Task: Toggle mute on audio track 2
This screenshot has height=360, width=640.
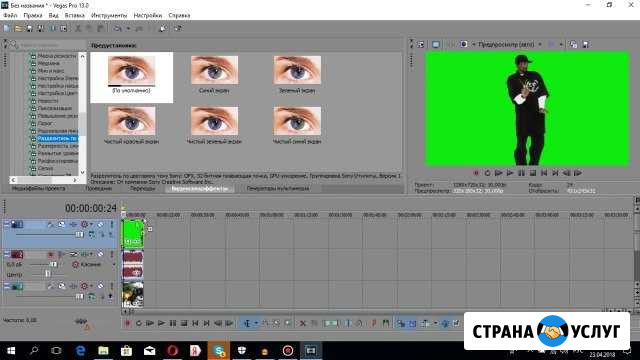Action: (x=100, y=254)
